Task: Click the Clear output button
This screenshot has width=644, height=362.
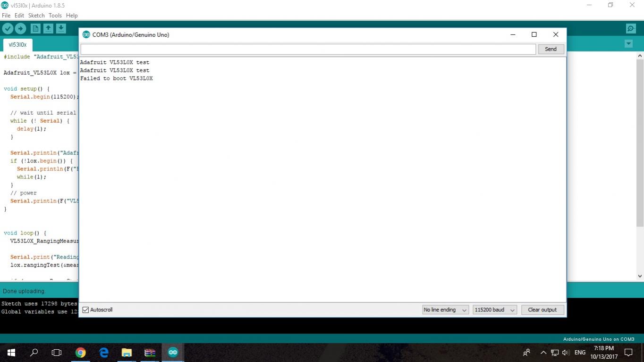Action: tap(542, 310)
